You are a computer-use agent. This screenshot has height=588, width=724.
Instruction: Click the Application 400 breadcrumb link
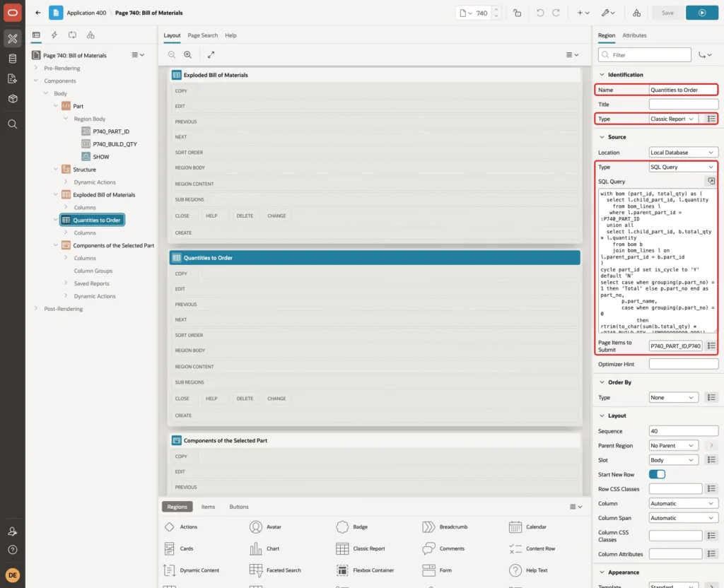click(x=86, y=13)
